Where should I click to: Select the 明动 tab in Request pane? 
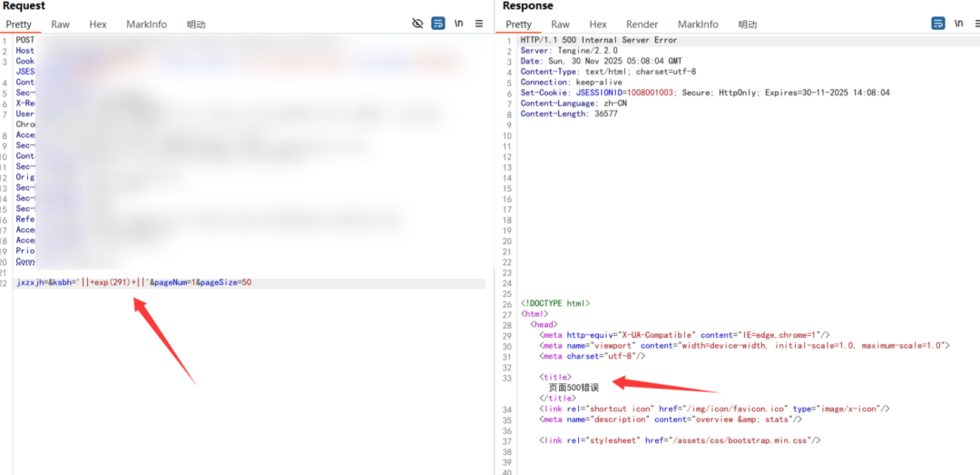coord(196,25)
